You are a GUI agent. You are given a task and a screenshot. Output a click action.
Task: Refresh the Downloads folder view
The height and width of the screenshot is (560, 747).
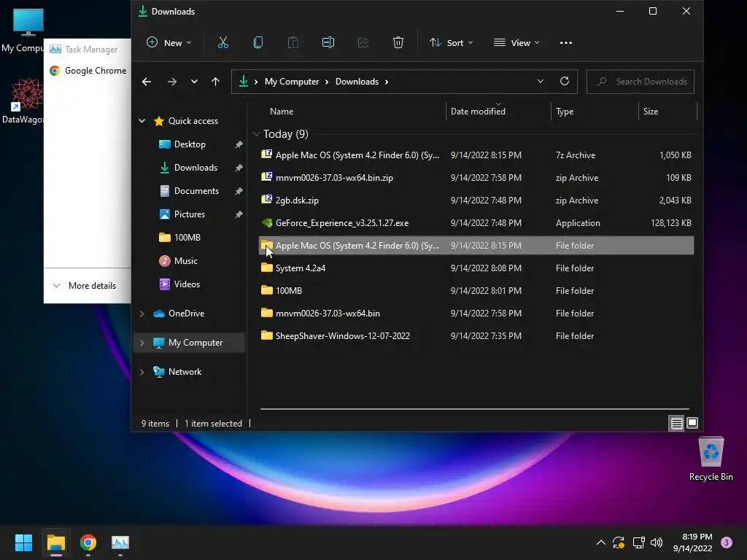[x=565, y=82]
